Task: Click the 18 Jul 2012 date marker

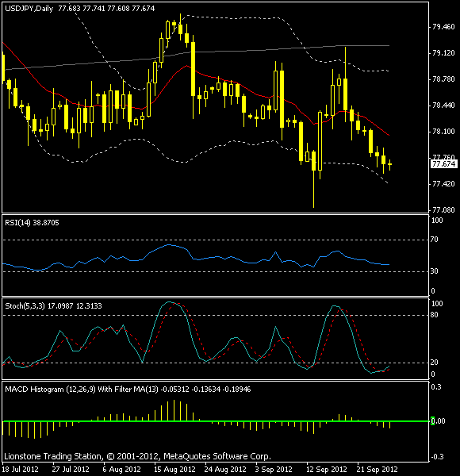Action: (x=20, y=470)
